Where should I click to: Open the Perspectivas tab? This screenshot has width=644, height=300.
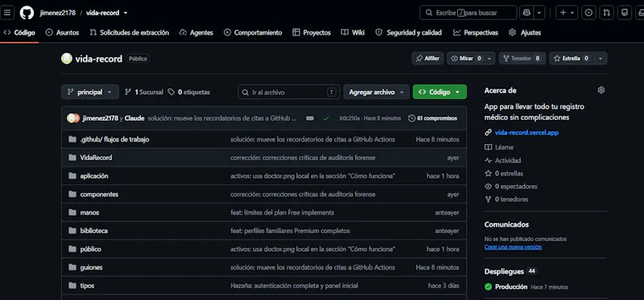[x=476, y=32]
